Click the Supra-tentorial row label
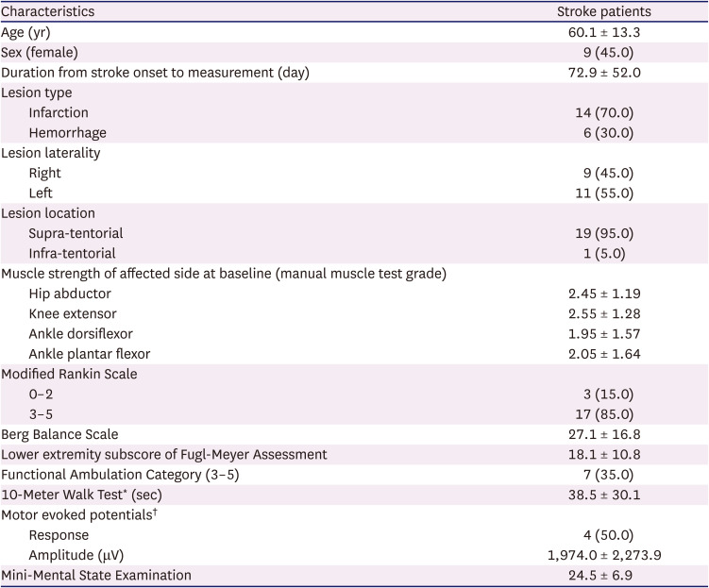The width and height of the screenshot is (709, 588). click(76, 233)
